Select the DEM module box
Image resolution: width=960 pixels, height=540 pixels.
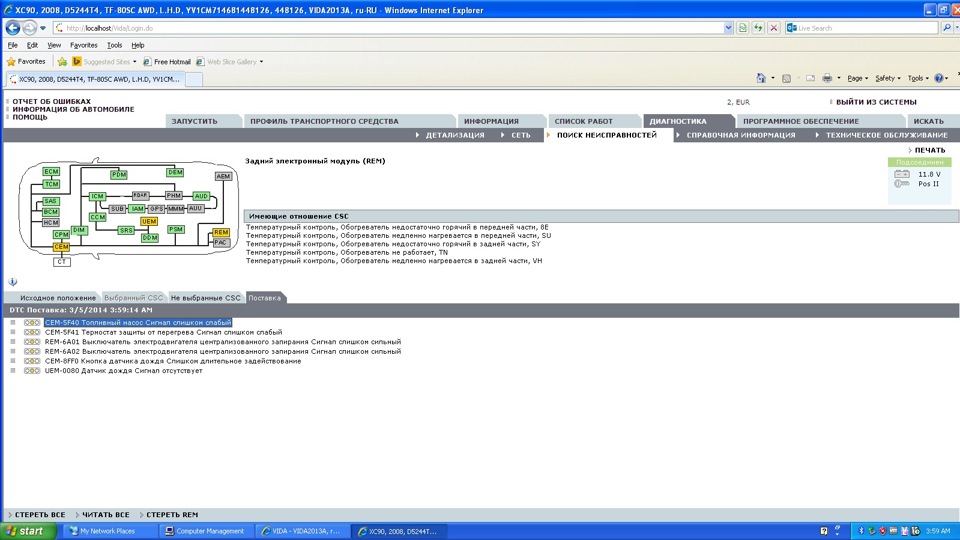[175, 172]
